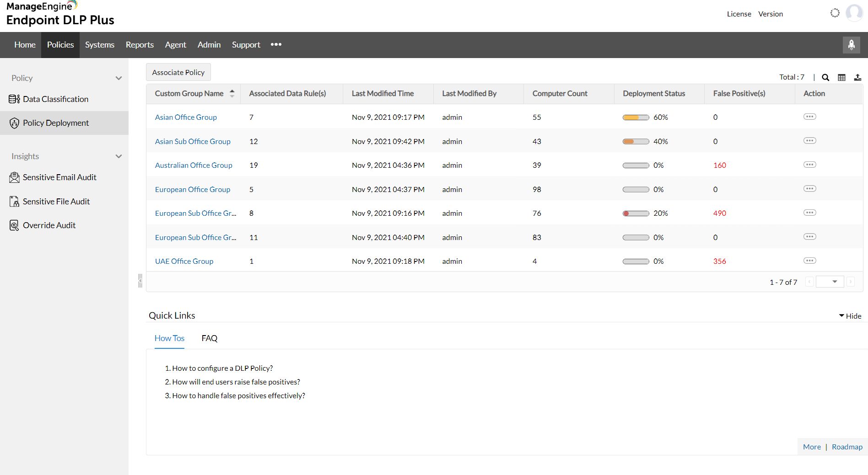Hide the Quick Links section
Viewport: 868px width, 475px height.
[850, 316]
